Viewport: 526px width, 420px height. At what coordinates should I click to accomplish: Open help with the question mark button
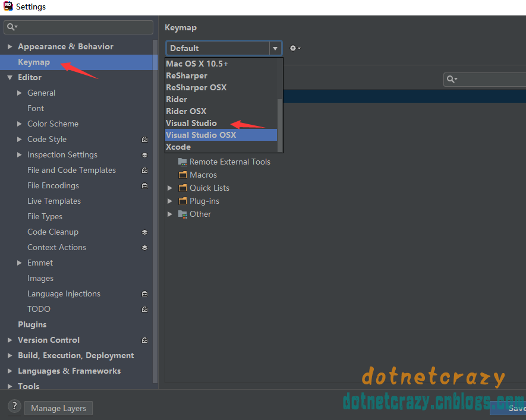(14, 406)
